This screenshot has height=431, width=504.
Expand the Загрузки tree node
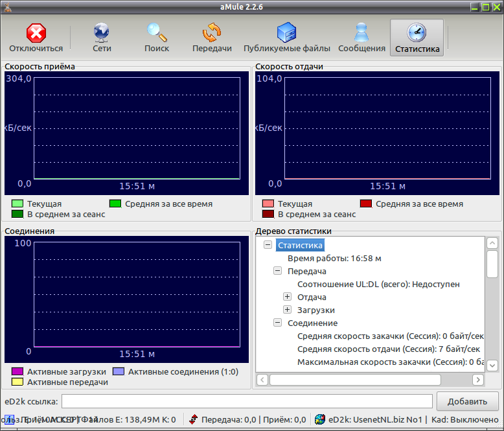[287, 310]
